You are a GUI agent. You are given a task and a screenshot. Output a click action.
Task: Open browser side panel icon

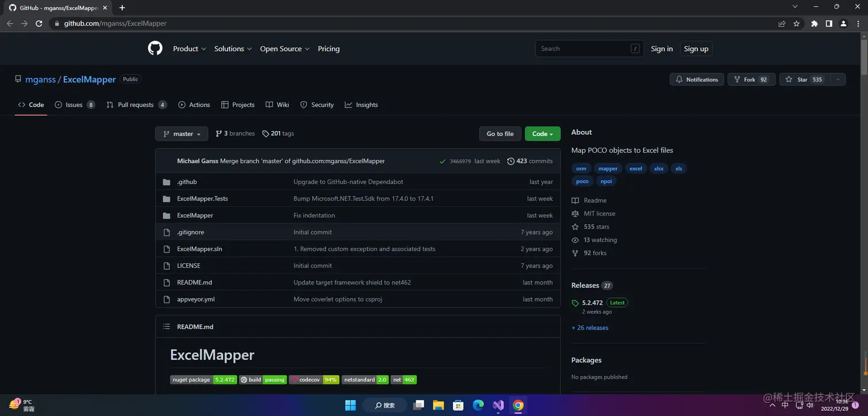click(829, 24)
